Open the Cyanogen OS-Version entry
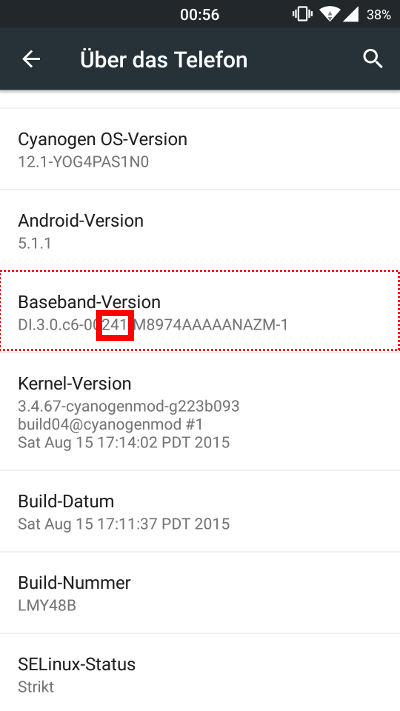This screenshot has height=711, width=400. point(200,149)
